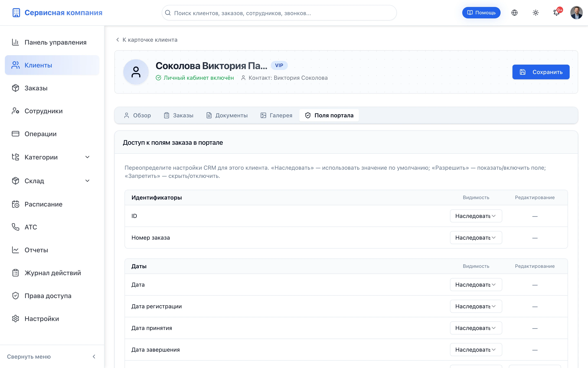Open the language globe icon
588x368 pixels.
point(514,13)
